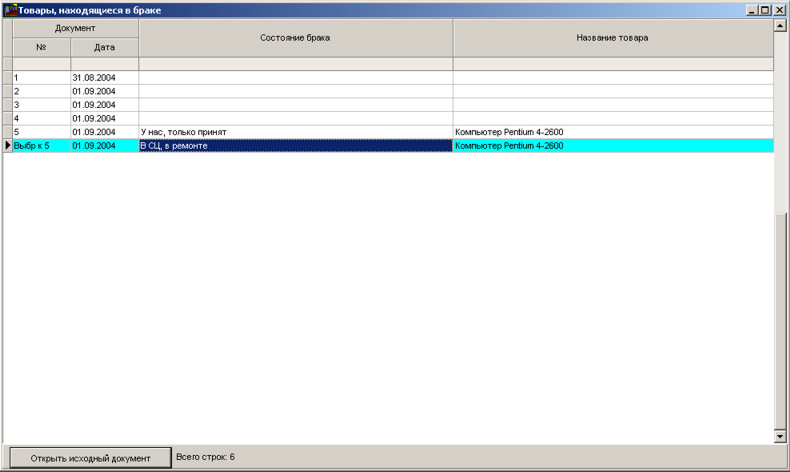The height and width of the screenshot is (472, 790).
Task: Click the highlighted cell В СЦ, в ремонте
Action: (x=295, y=146)
